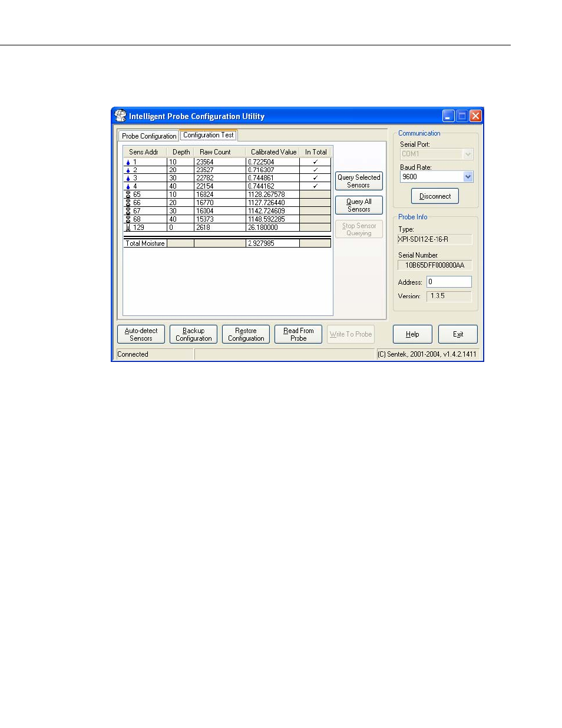
Task: Click Restore Configuration button
Action: point(246,334)
